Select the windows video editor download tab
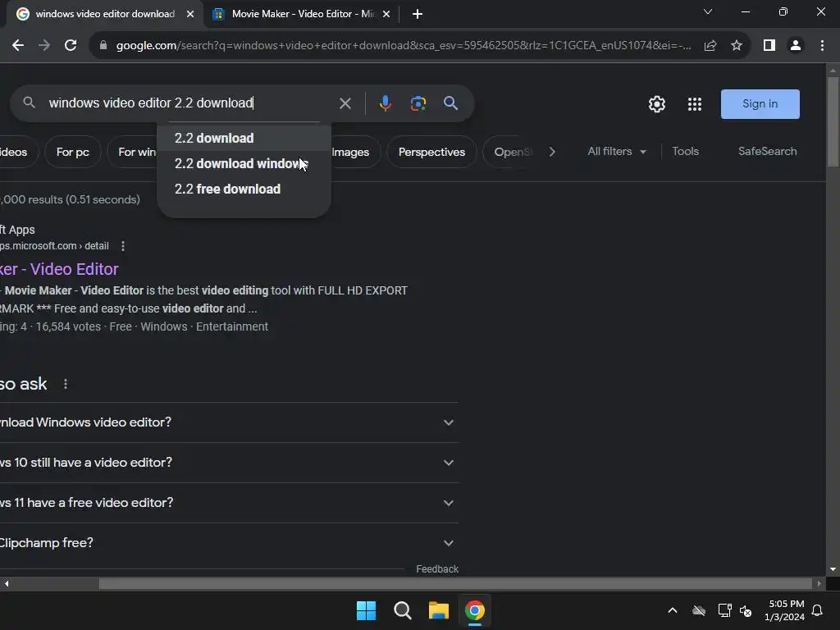Image resolution: width=840 pixels, height=630 pixels. (x=105, y=14)
